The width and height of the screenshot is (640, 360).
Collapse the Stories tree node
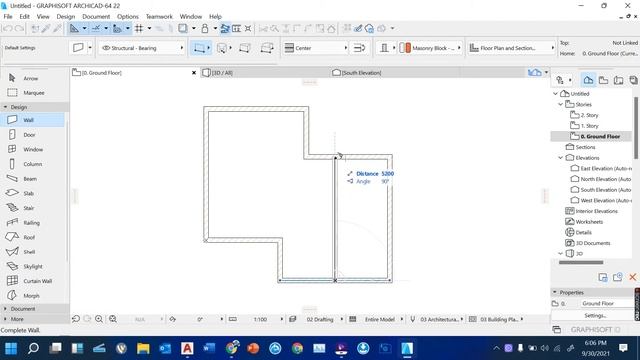pyautogui.click(x=561, y=104)
